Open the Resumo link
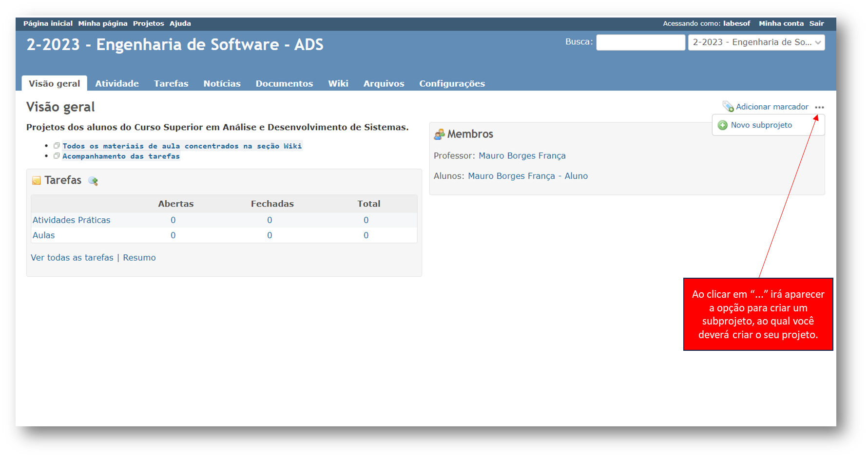The height and width of the screenshot is (458, 868). 139,258
